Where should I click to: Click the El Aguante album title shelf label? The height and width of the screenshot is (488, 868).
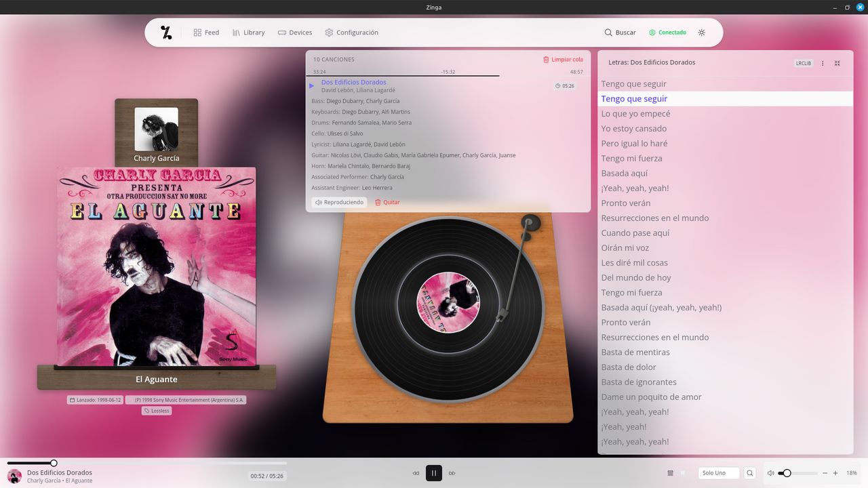point(157,380)
